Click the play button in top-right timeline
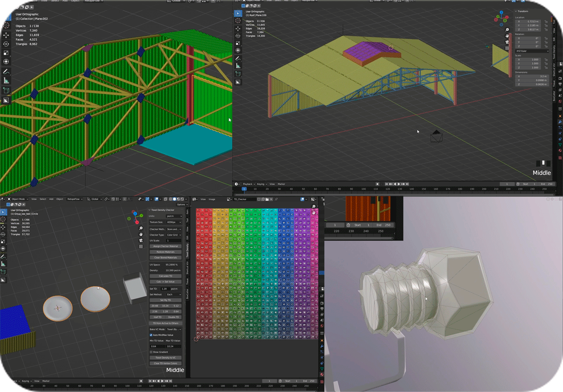Viewport: 563px width, 392px height. (x=399, y=184)
